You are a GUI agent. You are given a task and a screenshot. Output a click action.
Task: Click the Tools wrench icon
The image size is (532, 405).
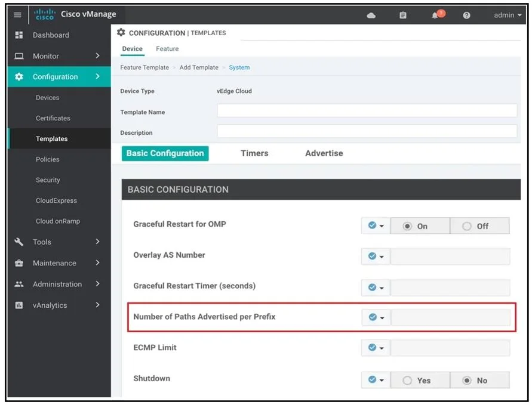pyautogui.click(x=19, y=242)
